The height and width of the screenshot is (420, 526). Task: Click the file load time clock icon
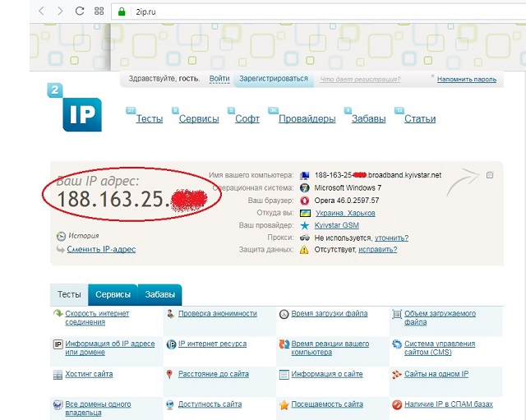tap(284, 314)
